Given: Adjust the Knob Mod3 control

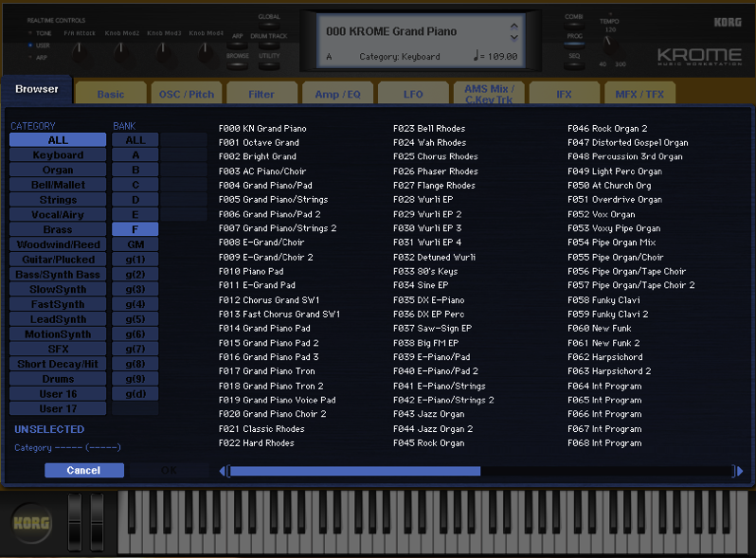Looking at the screenshot, I should pos(164,51).
